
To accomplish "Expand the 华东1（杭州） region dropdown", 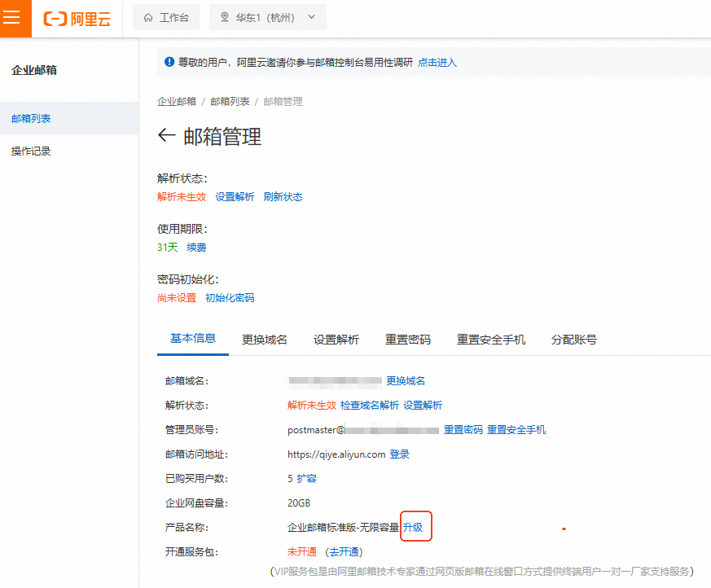I will point(268,17).
